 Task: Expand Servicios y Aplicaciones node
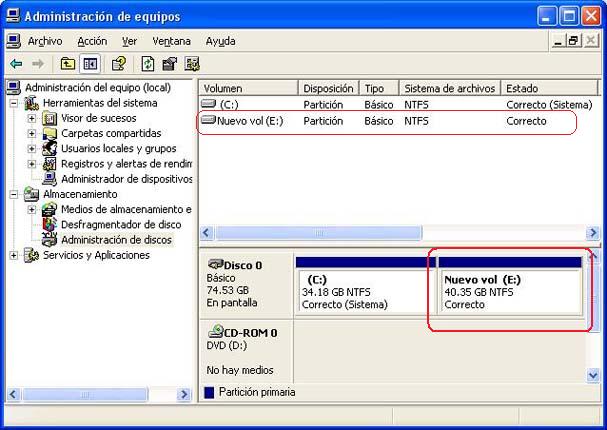pyautogui.click(x=14, y=255)
